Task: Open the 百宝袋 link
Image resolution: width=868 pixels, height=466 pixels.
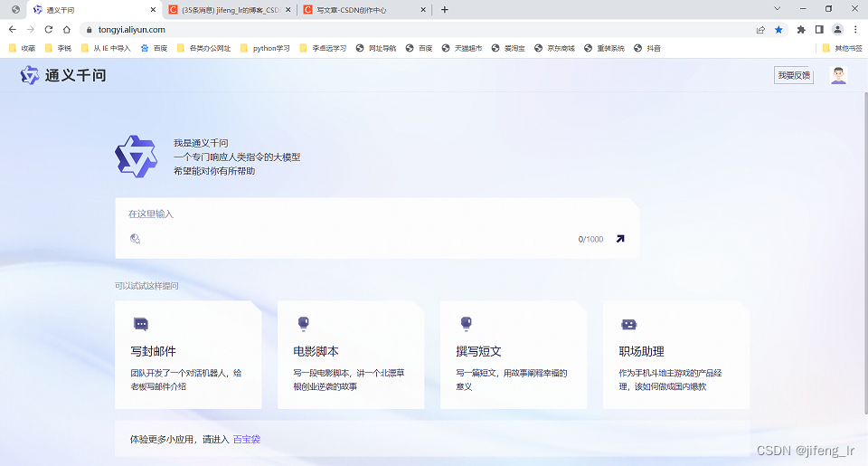Action: tap(246, 440)
